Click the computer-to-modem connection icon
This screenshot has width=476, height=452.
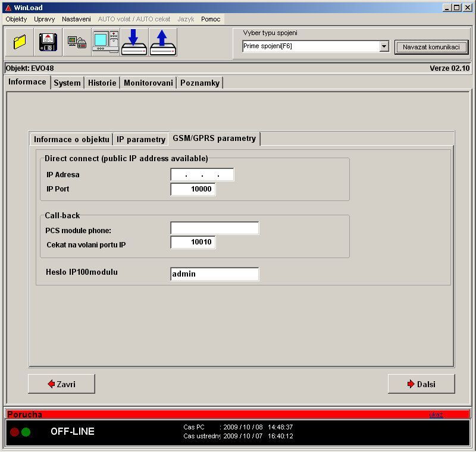77,42
